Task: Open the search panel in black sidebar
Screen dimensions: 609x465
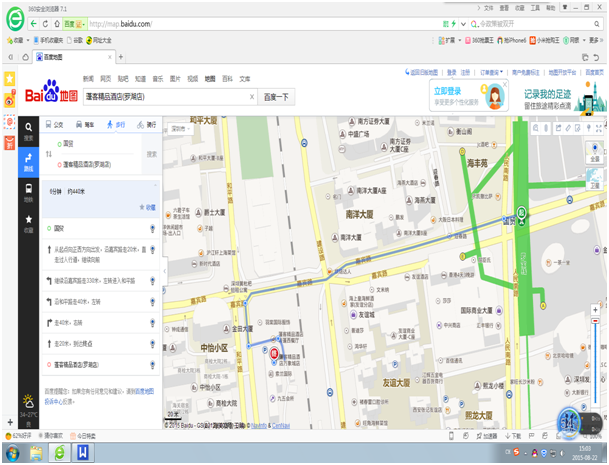Action: coord(28,131)
